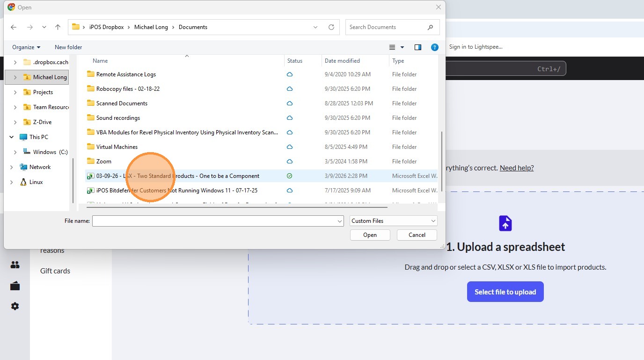The image size is (644, 360).
Task: Go up one folder level
Action: point(58,27)
